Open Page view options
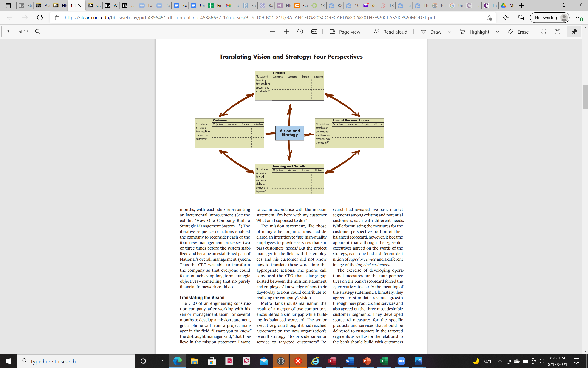The height and width of the screenshot is (368, 588). (345, 32)
